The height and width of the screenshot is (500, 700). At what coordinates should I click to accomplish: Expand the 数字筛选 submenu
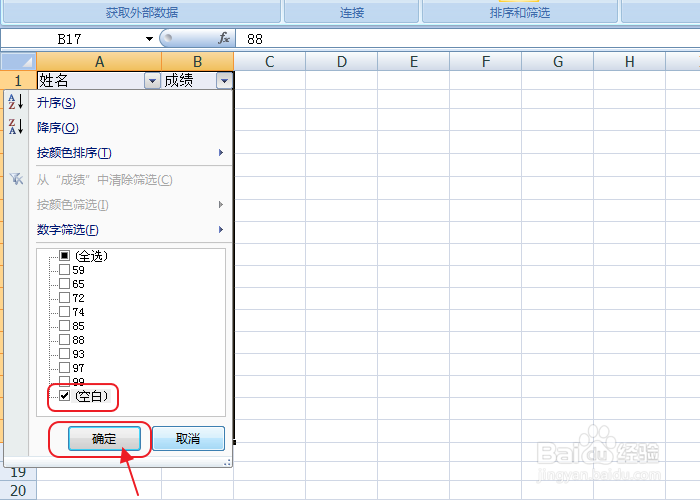point(221,229)
